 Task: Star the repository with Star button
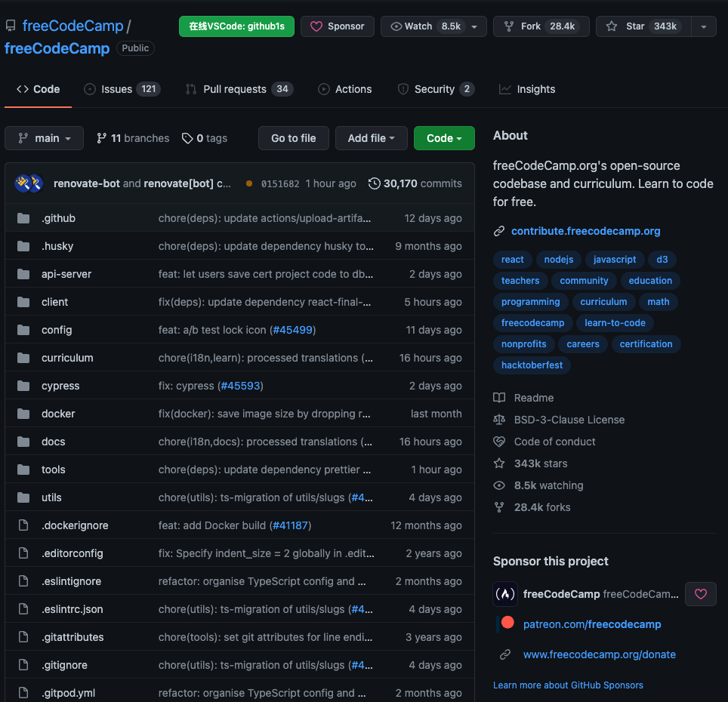[x=643, y=26]
